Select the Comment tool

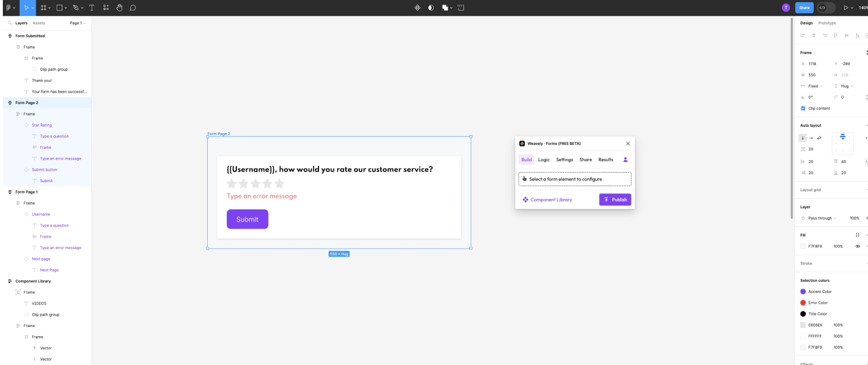point(133,8)
